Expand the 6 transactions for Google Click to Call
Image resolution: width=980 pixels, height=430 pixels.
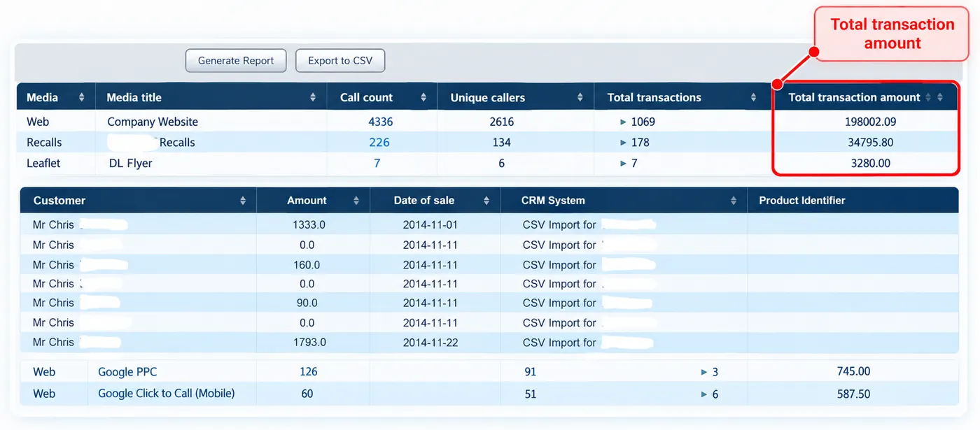click(705, 394)
